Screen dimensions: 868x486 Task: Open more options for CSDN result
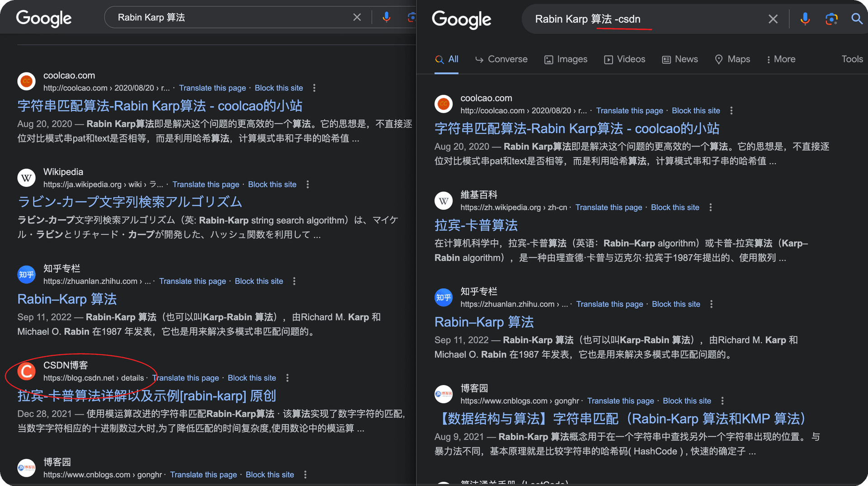pyautogui.click(x=288, y=378)
